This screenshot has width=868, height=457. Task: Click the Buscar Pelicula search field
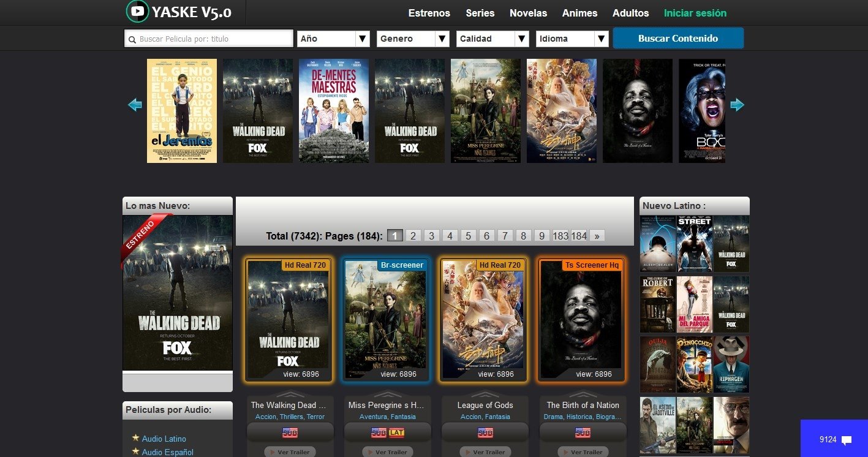click(x=209, y=39)
